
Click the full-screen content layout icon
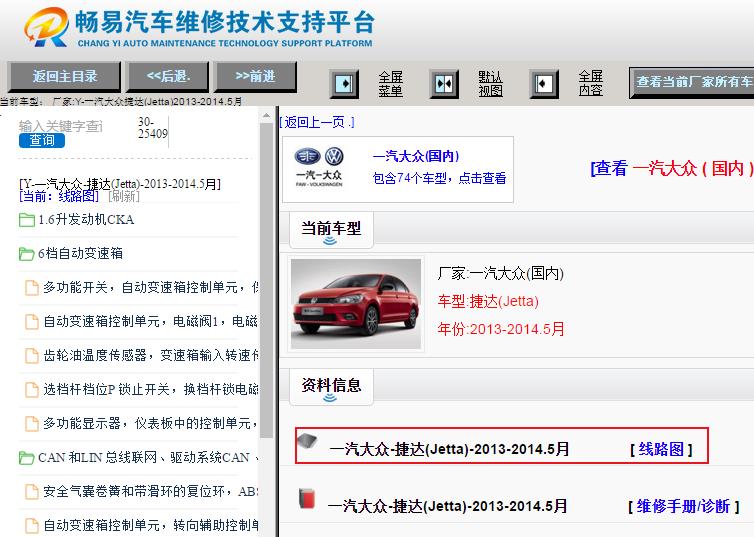tap(543, 84)
